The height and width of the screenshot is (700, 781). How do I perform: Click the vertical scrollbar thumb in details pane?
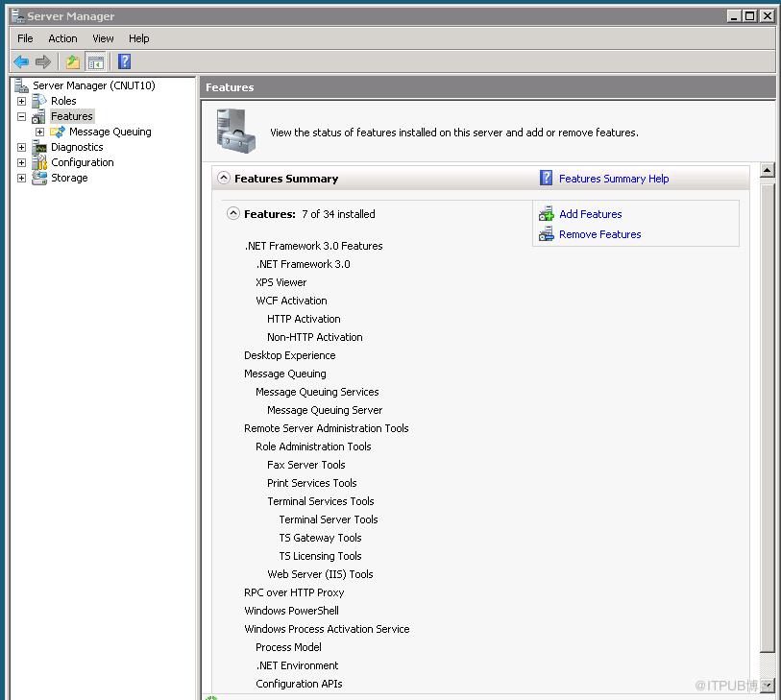click(767, 418)
